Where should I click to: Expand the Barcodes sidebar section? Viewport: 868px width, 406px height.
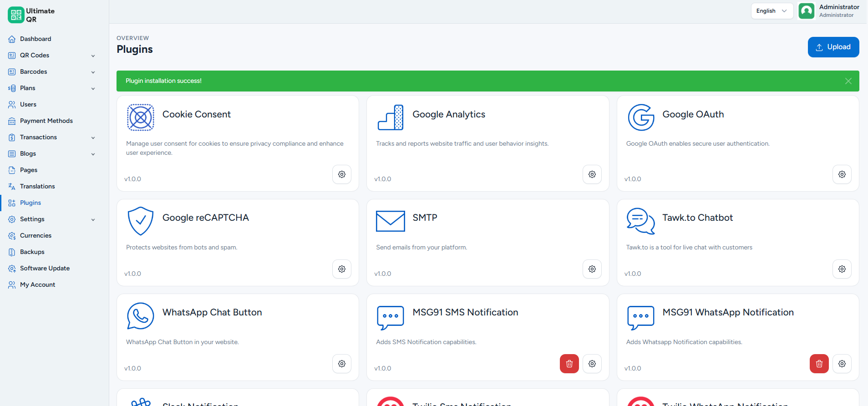[x=52, y=72]
